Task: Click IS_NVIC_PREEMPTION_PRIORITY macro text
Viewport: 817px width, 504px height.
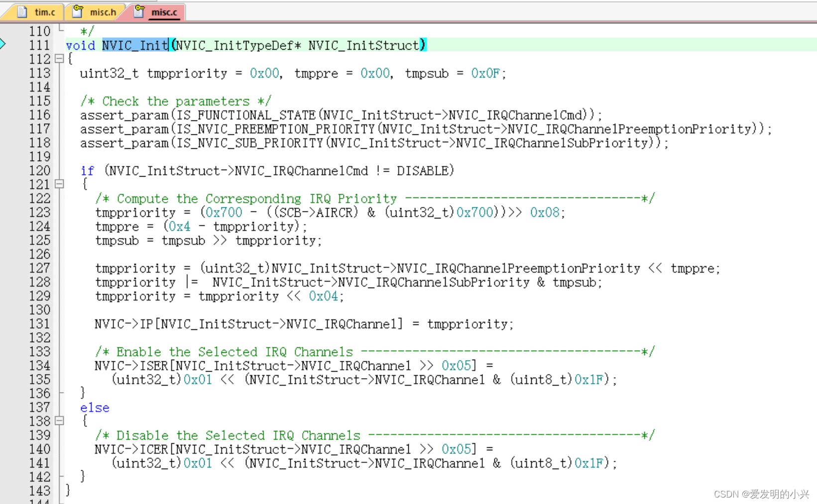Action: [276, 129]
